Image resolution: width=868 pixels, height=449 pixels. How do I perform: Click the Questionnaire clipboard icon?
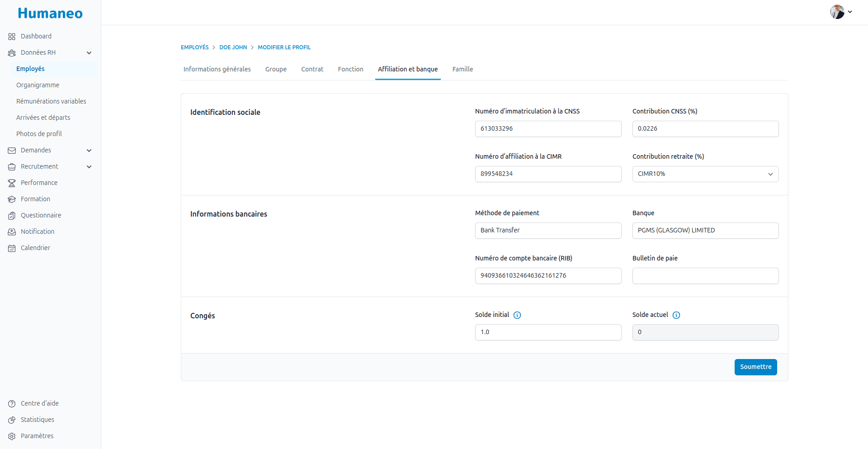pos(12,216)
